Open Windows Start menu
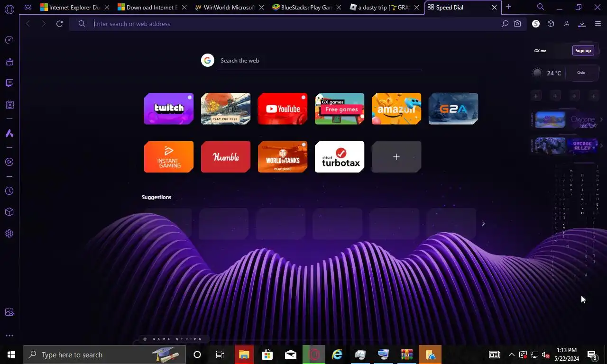Screen dimensions: 607x364 click(11, 355)
